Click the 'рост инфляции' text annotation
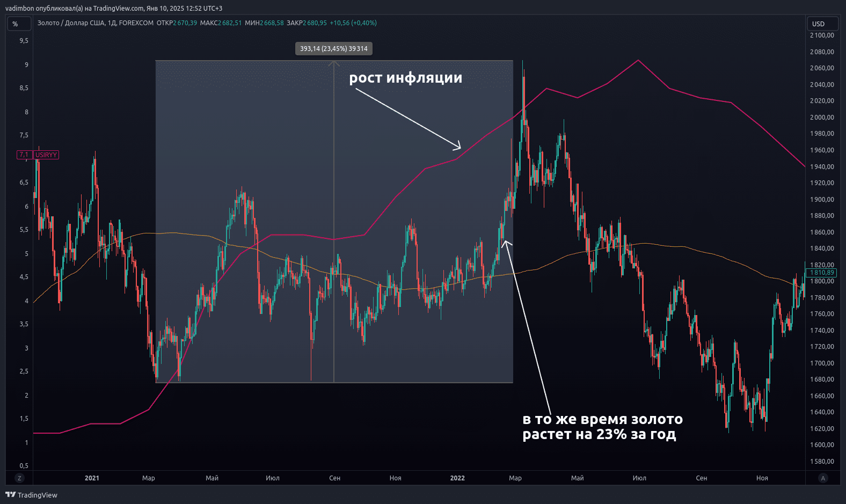Image resolution: width=846 pixels, height=504 pixels. point(405,78)
